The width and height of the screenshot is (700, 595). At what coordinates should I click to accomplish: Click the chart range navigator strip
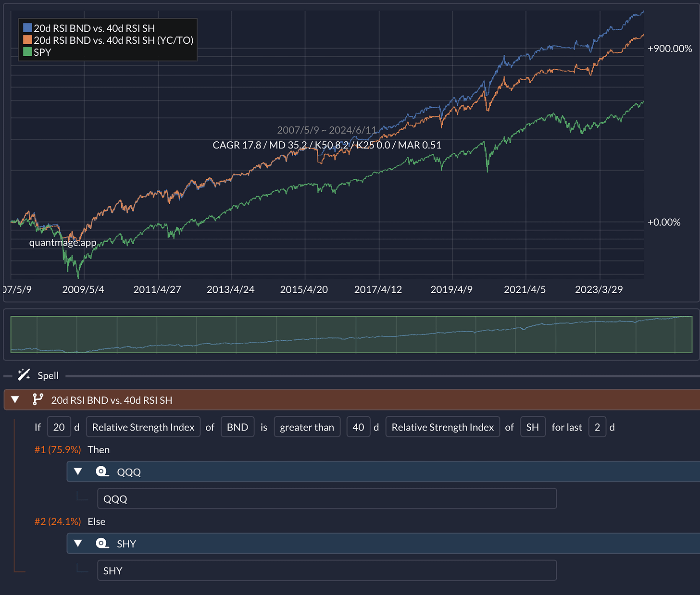tap(351, 335)
